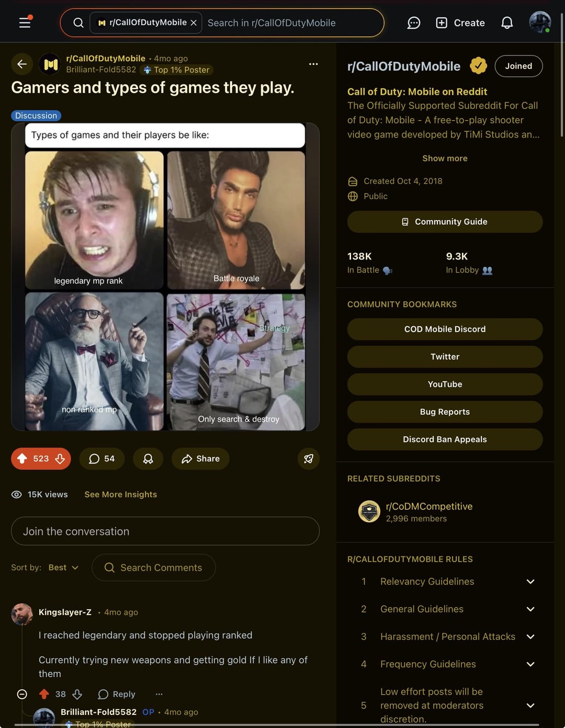Click the Join the conversation field
Viewport: 565px width, 728px height.
(x=165, y=531)
